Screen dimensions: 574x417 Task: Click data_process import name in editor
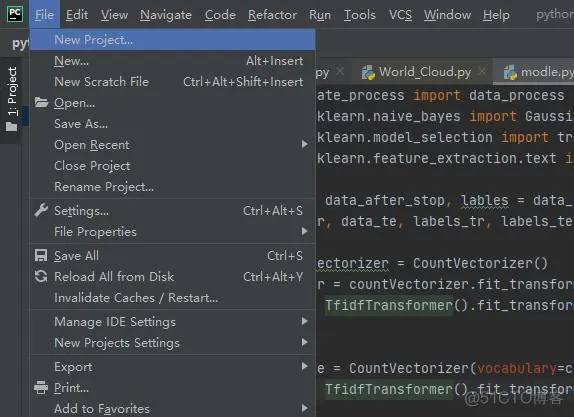pos(517,96)
